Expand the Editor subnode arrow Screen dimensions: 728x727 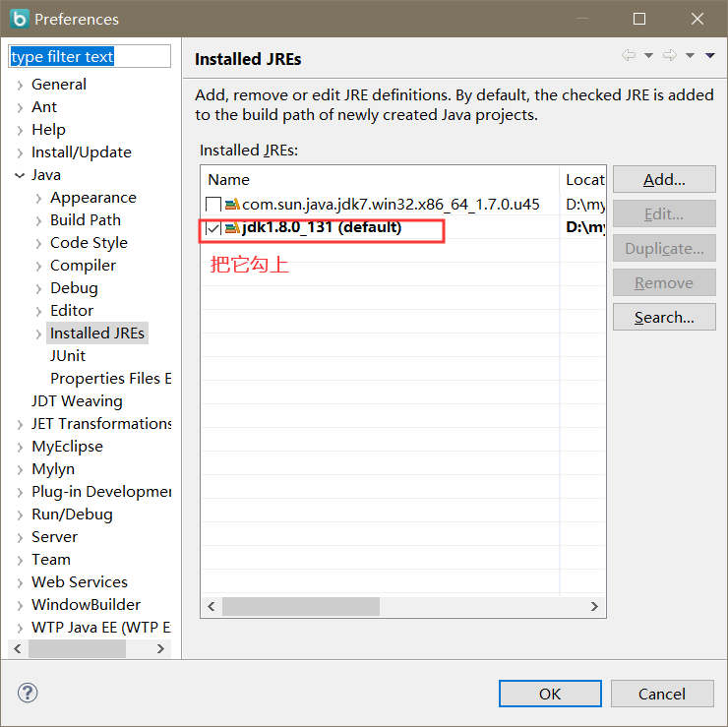[38, 311]
